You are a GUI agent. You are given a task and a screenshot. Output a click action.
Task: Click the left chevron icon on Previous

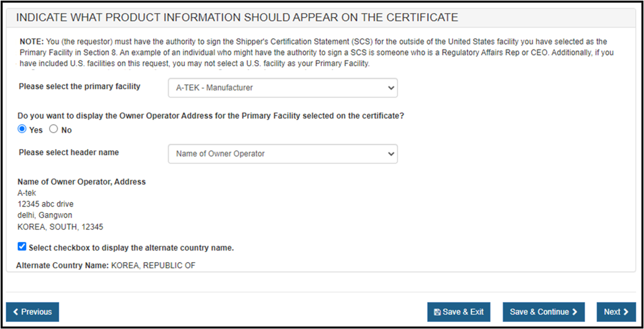point(16,312)
